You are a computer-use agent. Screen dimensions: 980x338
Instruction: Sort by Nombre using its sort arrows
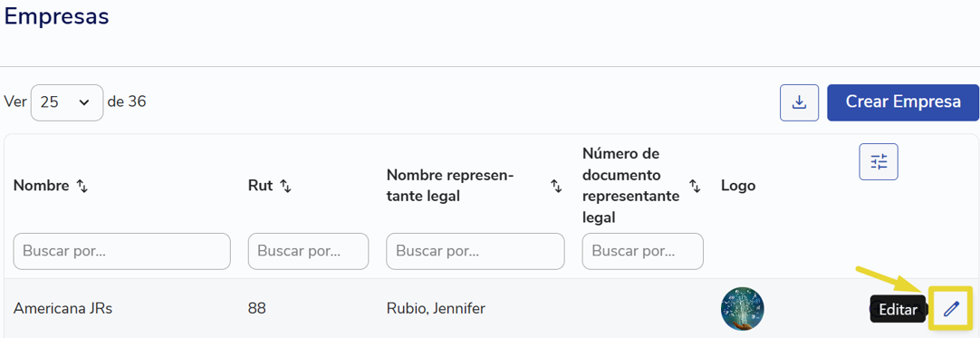click(x=82, y=186)
